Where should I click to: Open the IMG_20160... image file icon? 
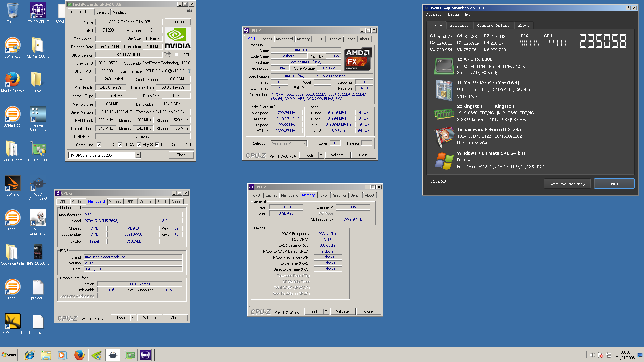(38, 255)
